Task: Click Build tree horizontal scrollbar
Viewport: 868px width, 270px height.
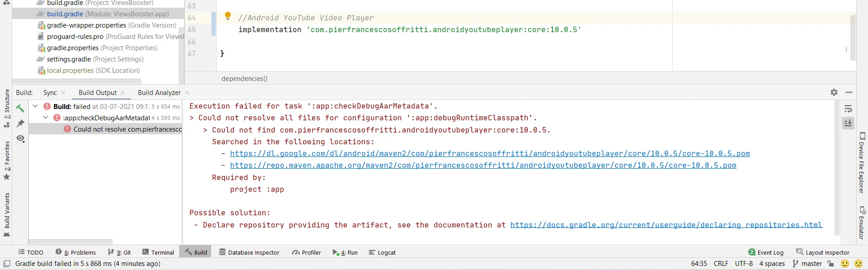Action: pyautogui.click(x=71, y=242)
